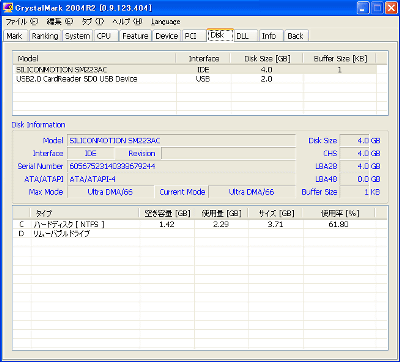Screen dimensions: 400x362
Task: Click the 使用率 [%] column header
Action: pyautogui.click(x=339, y=213)
